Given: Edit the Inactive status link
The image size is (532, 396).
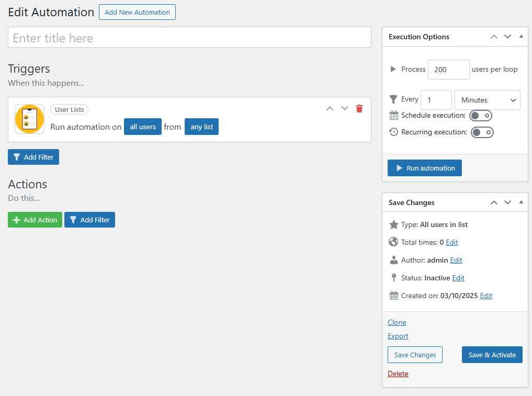Looking at the screenshot, I should 458,278.
